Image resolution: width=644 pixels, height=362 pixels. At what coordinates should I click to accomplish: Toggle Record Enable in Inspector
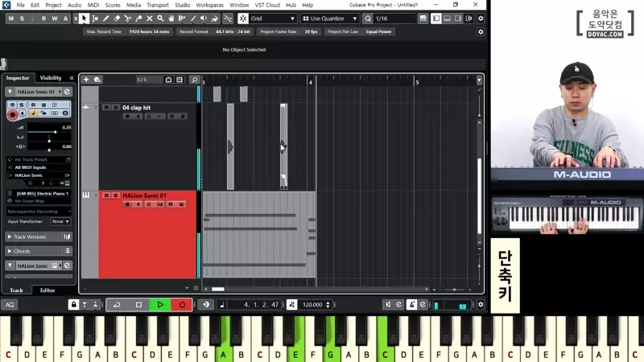[12, 115]
